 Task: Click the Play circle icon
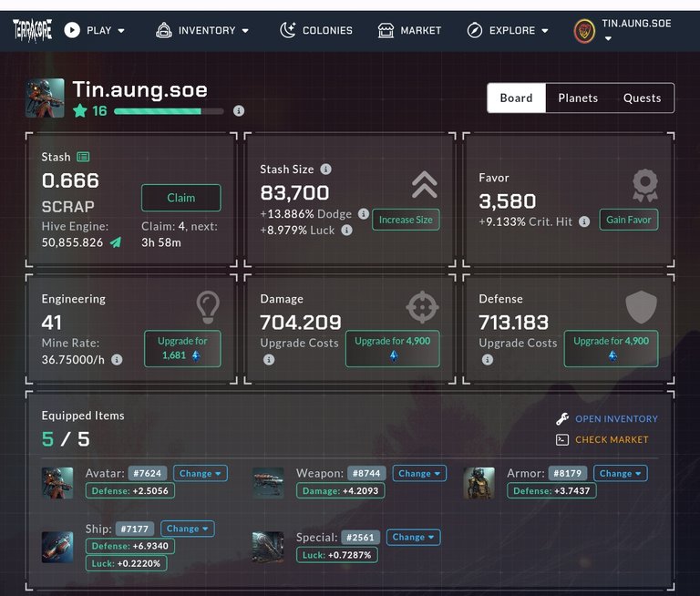tap(72, 30)
